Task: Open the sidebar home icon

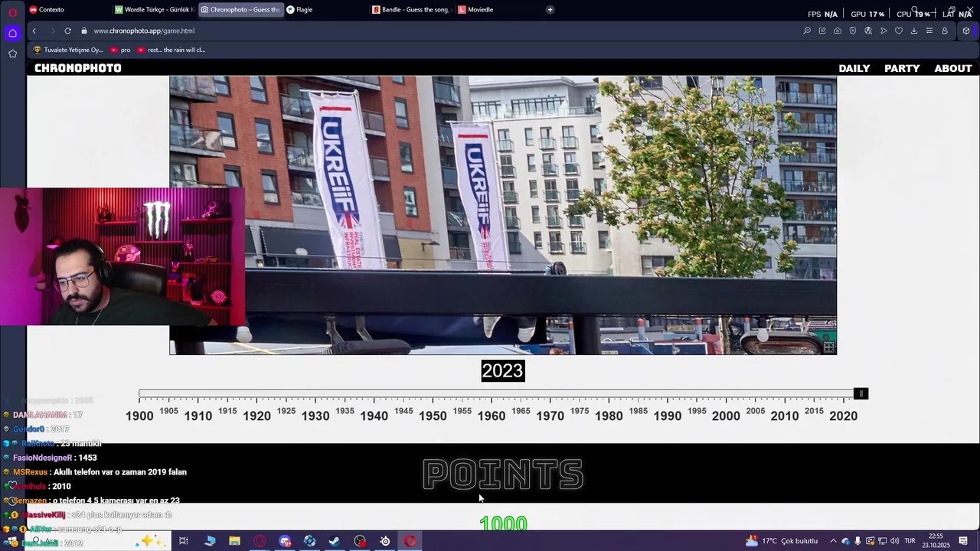Action: (x=12, y=33)
